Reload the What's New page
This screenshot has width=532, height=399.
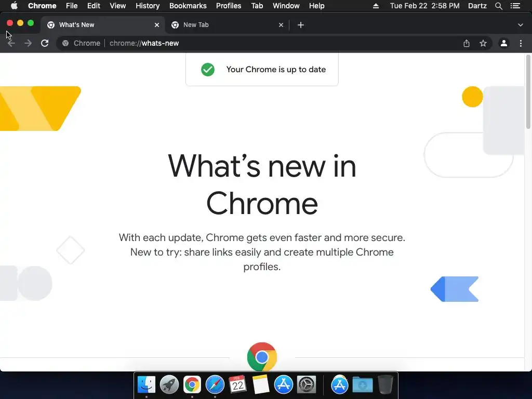pos(45,43)
